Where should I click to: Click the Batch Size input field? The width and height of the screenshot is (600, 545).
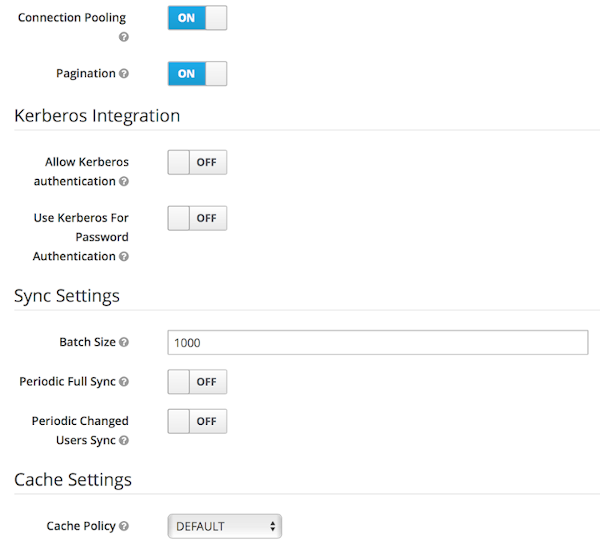(378, 343)
